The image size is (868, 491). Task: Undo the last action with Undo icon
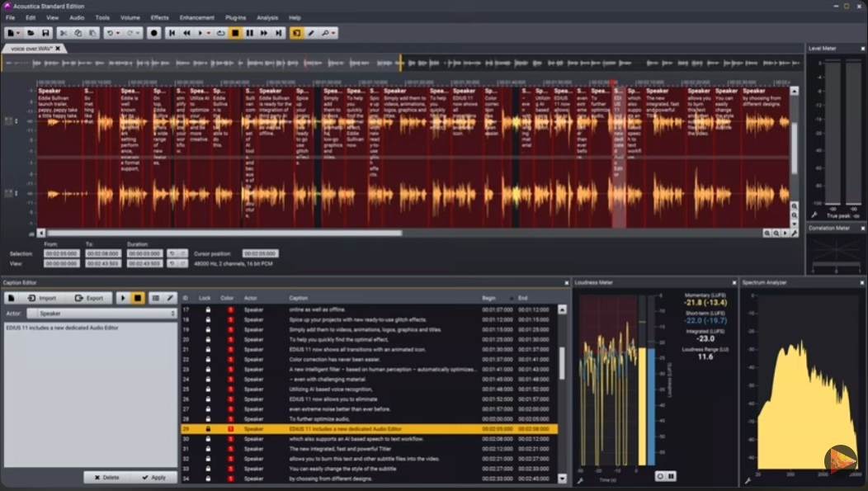(x=110, y=33)
